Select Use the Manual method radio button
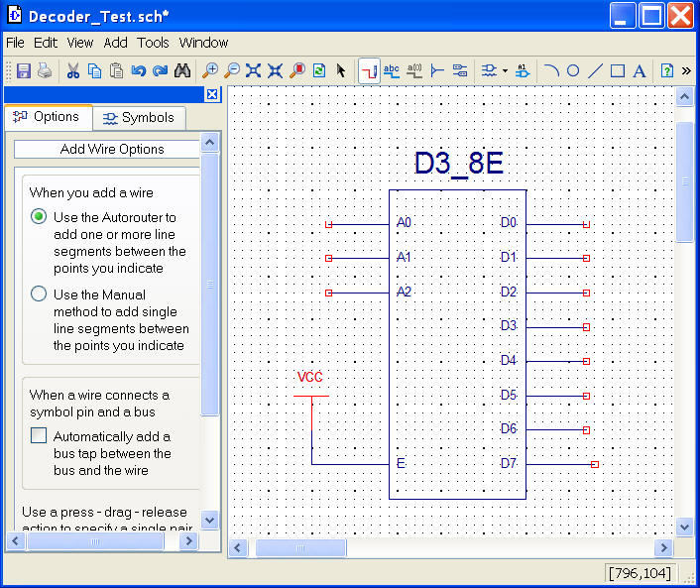Screen dimensions: 700x588 point(39,294)
